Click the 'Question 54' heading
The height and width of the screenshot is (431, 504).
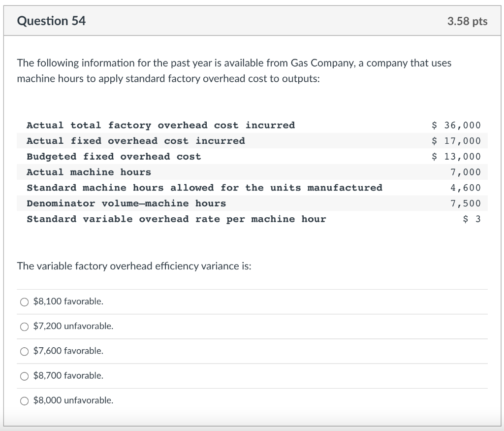(x=51, y=21)
